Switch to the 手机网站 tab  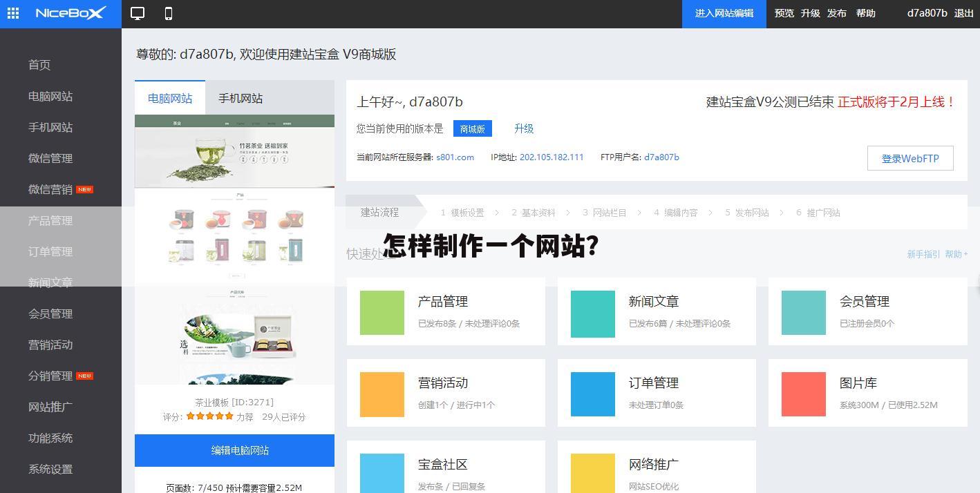[241, 98]
